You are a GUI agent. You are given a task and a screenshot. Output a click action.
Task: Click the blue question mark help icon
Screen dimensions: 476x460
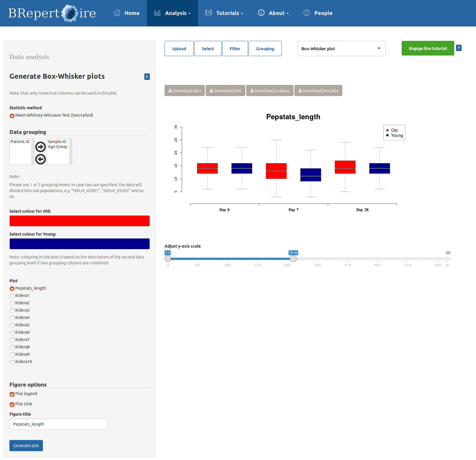tap(459, 48)
